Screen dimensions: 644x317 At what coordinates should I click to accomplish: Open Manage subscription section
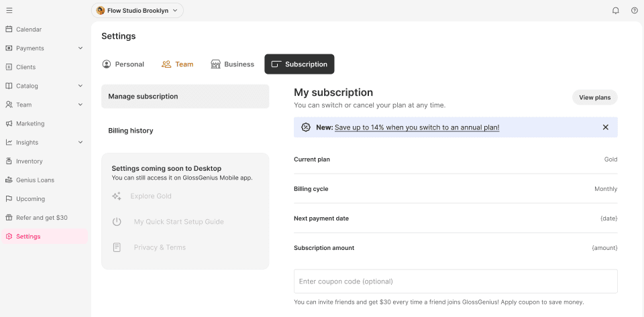185,97
